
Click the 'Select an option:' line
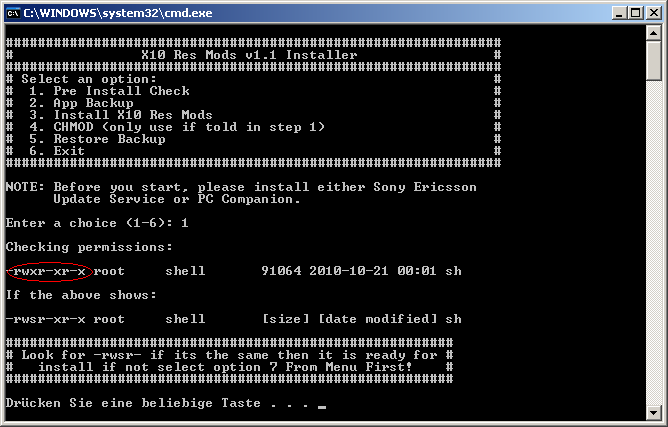pos(89,79)
